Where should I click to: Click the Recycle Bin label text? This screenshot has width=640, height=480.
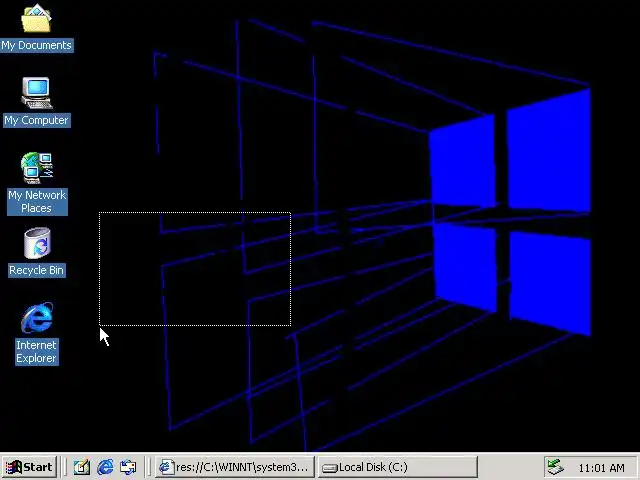coord(36,270)
